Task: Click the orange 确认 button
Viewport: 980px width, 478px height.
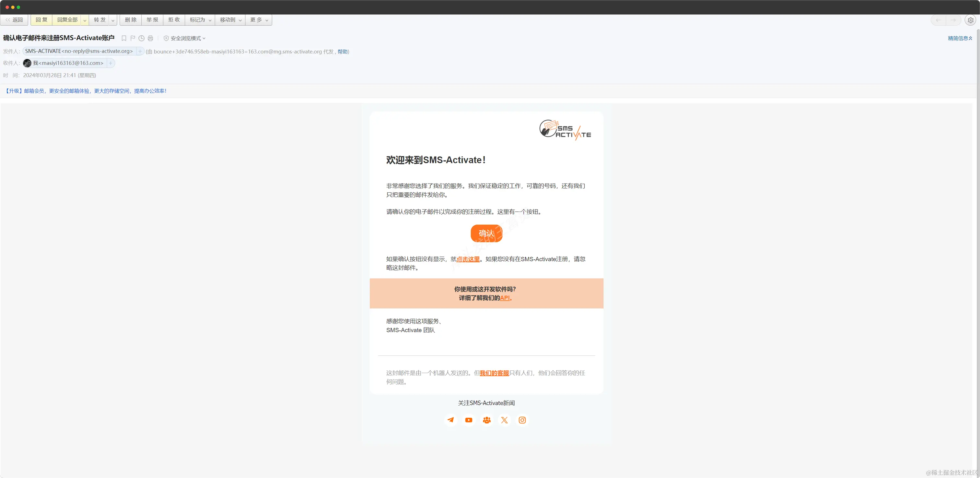Action: click(486, 233)
